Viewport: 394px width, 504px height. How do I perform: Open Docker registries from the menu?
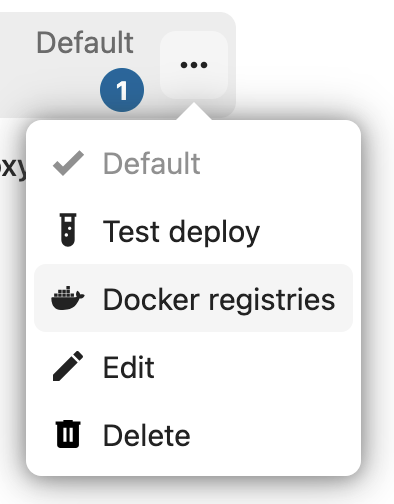pos(193,298)
